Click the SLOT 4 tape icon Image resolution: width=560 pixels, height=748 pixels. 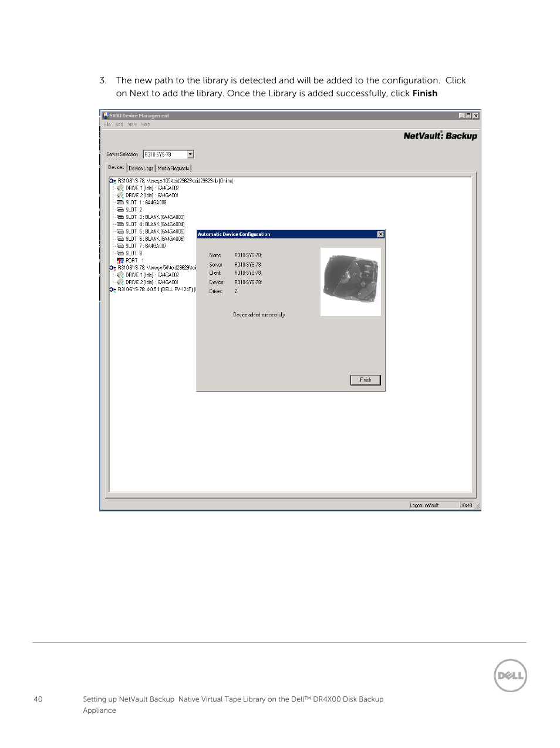[120, 224]
